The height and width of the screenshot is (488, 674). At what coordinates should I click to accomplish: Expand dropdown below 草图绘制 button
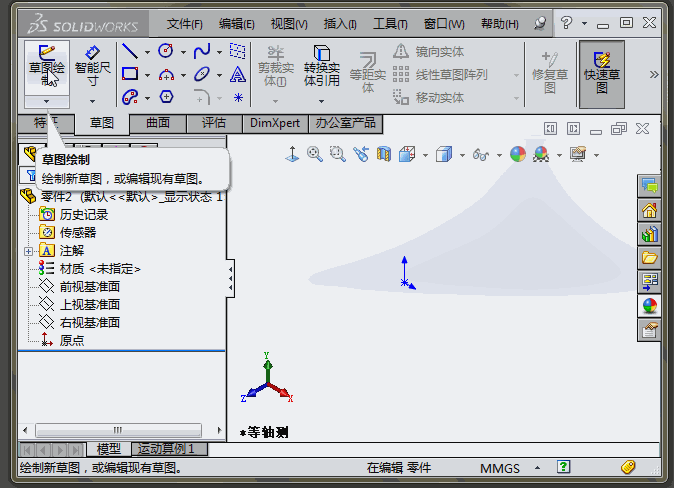46,101
